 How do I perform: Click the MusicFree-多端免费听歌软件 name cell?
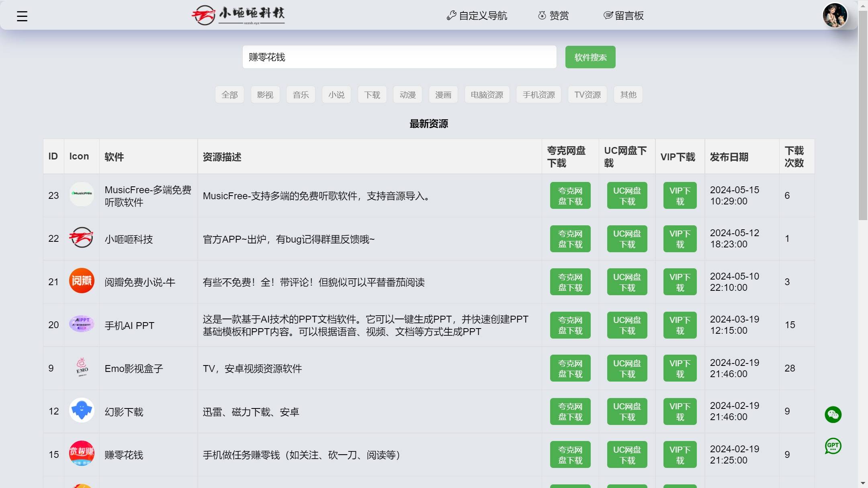coord(148,196)
